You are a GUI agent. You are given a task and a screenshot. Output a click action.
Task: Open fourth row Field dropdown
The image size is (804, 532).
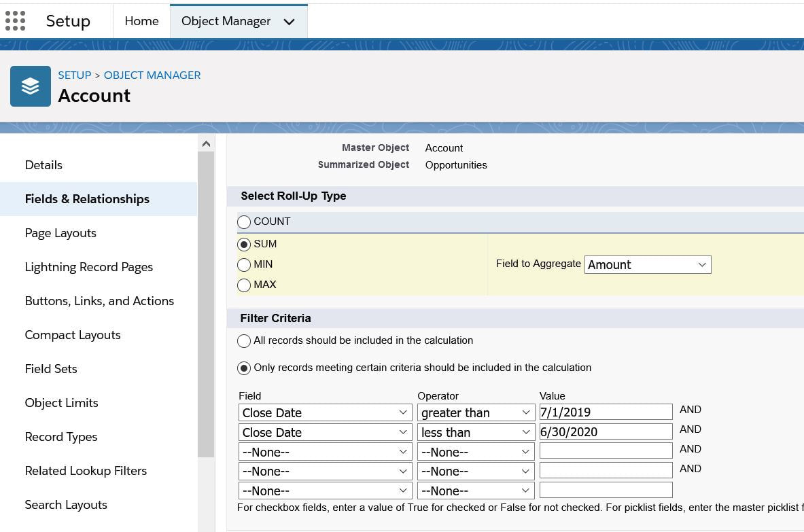[325, 471]
